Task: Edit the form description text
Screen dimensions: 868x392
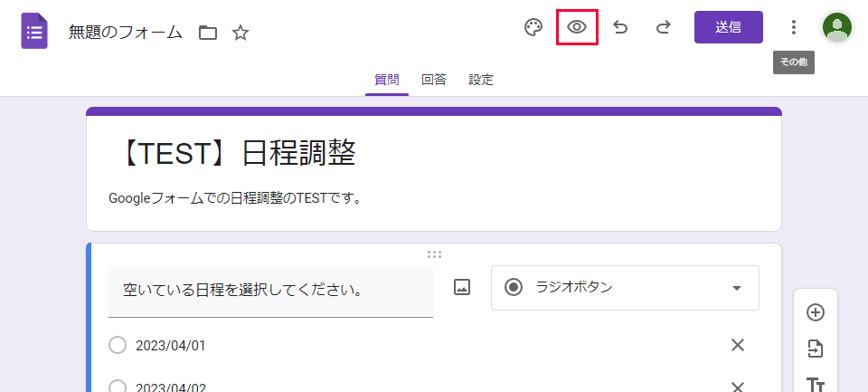Action: pyautogui.click(x=235, y=198)
